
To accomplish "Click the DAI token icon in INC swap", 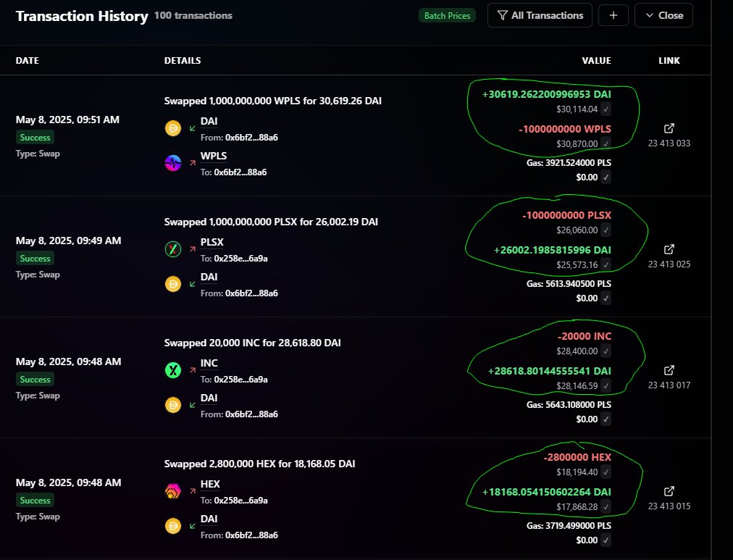I will pyautogui.click(x=173, y=405).
